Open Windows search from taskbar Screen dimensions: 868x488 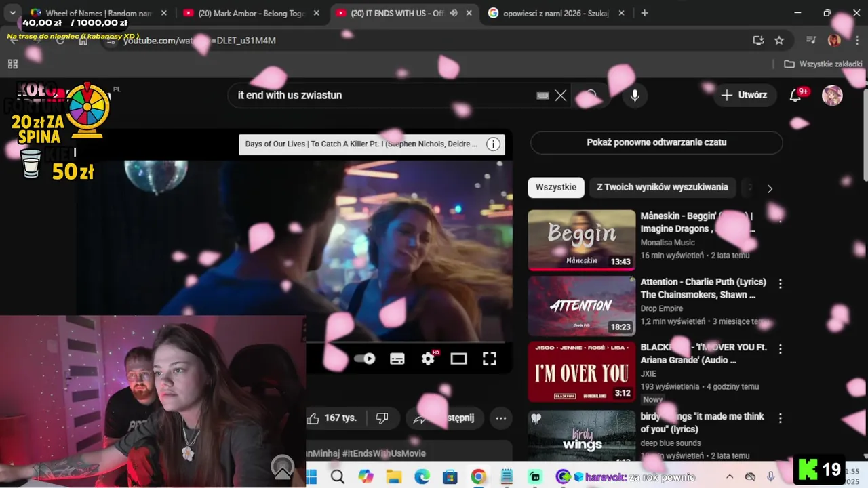pos(337,477)
